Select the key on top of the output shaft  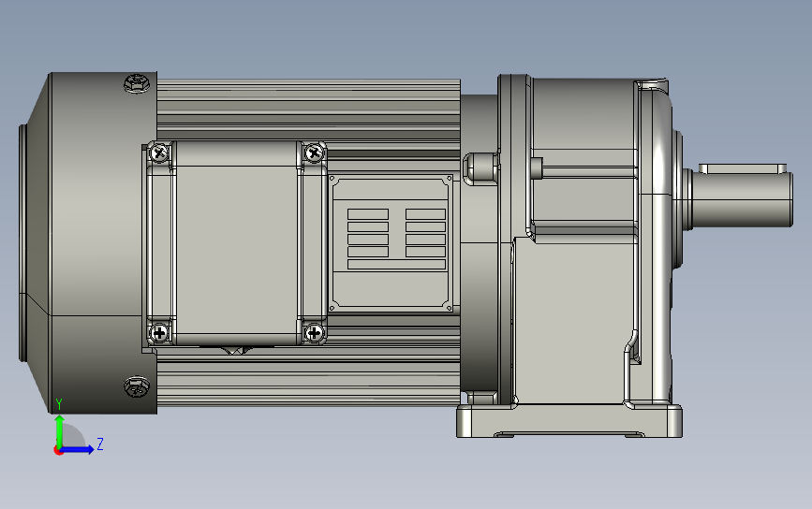(x=743, y=168)
